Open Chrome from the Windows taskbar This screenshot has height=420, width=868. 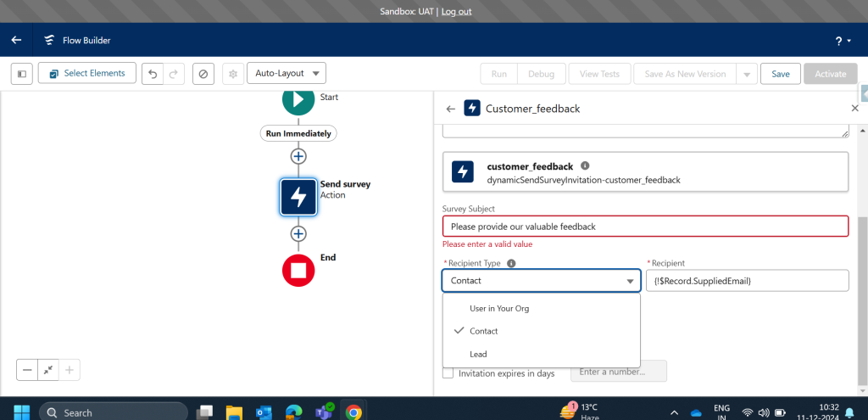353,412
